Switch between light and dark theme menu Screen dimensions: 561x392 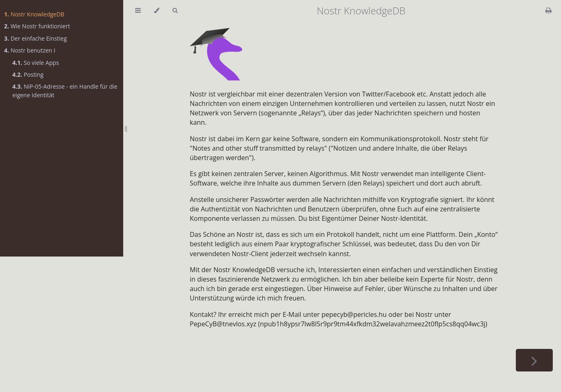(156, 10)
